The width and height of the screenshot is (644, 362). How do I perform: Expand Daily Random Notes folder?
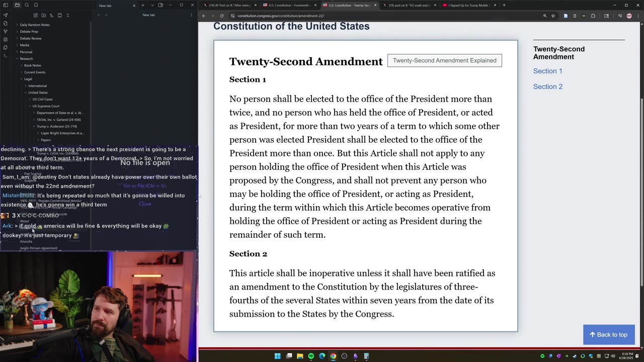(35, 25)
